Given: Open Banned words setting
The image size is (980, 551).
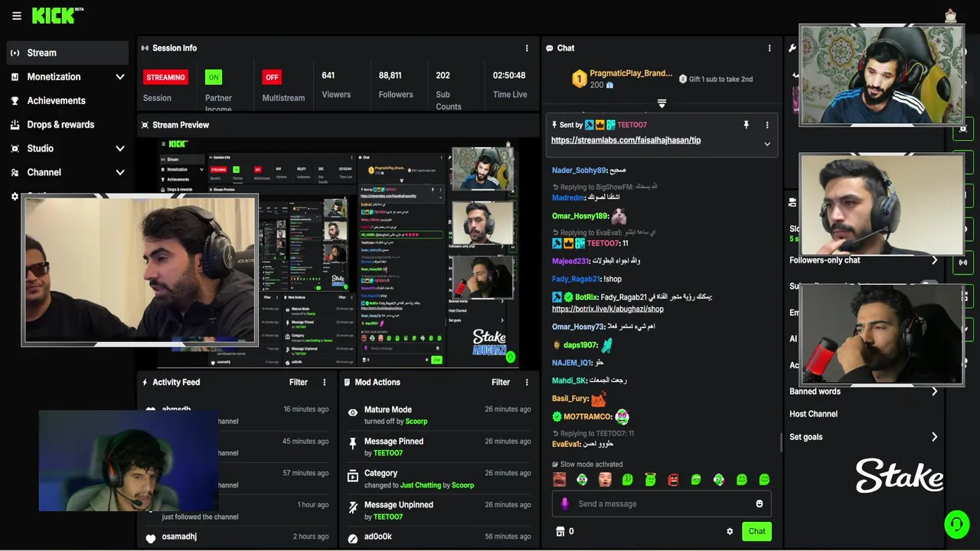Looking at the screenshot, I should click(864, 391).
